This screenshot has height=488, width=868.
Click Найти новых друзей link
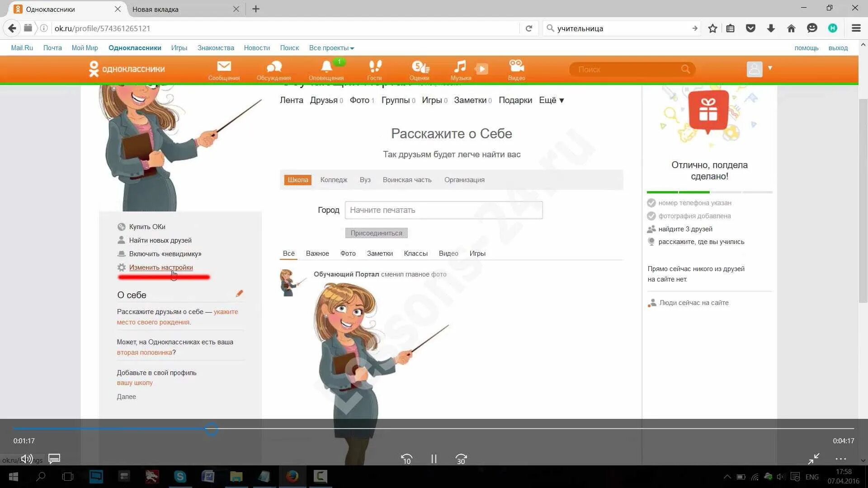click(160, 240)
